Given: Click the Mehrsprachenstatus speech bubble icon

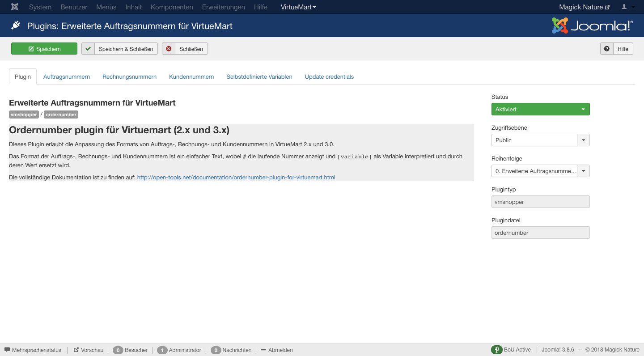Looking at the screenshot, I should 7,350.
